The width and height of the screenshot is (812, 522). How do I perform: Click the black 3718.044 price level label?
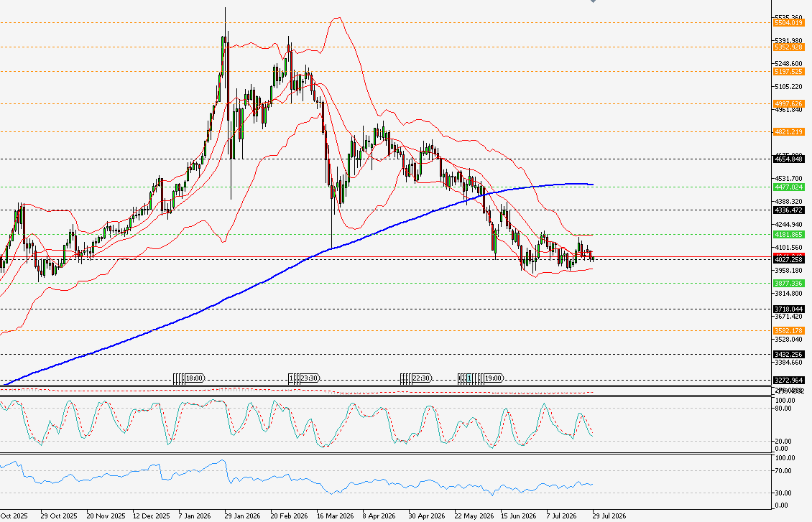click(x=788, y=309)
